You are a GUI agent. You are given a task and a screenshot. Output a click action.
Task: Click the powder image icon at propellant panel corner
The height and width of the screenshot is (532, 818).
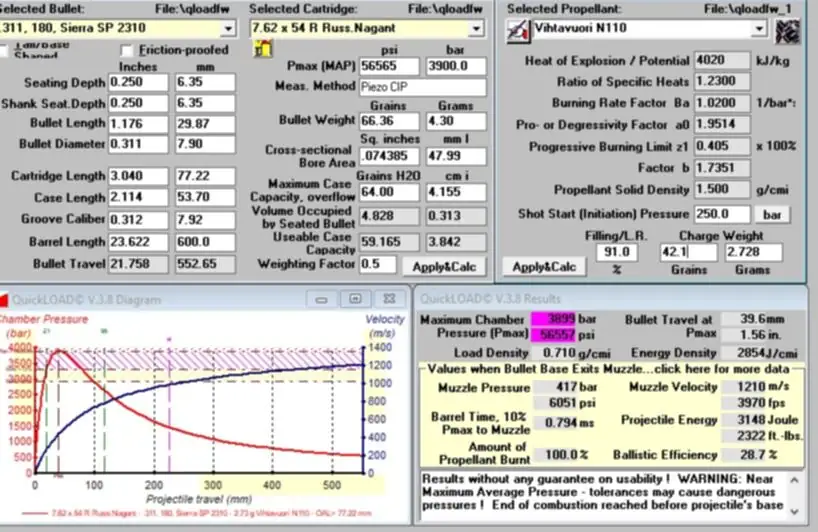[x=788, y=31]
